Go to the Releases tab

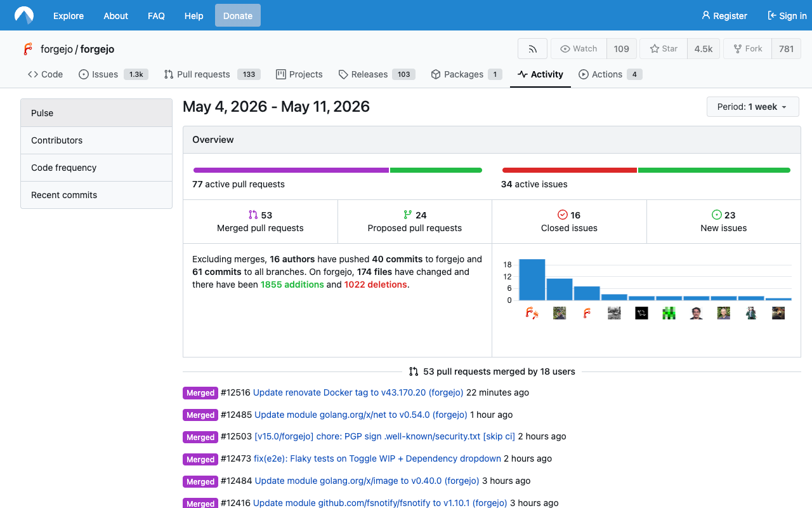click(x=377, y=74)
